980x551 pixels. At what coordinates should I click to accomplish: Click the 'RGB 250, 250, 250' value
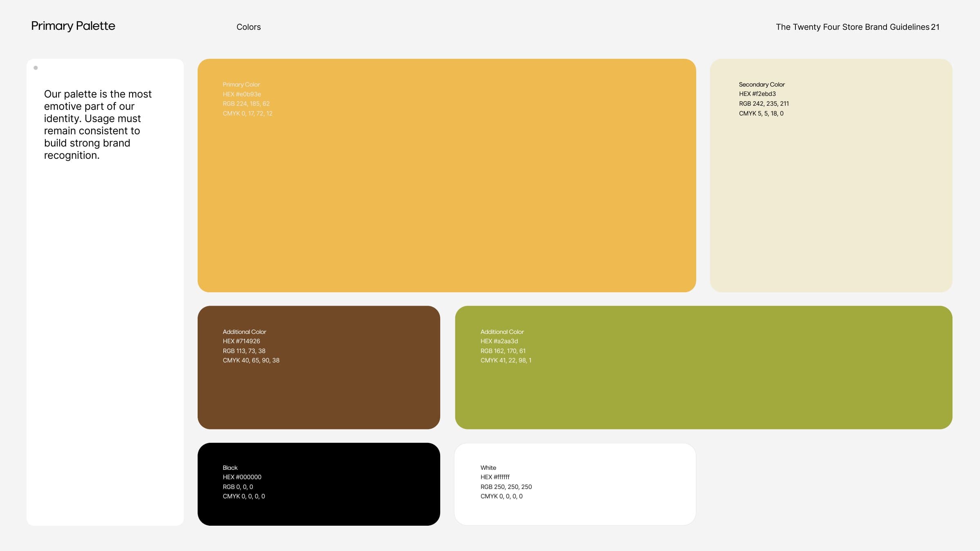pyautogui.click(x=506, y=487)
